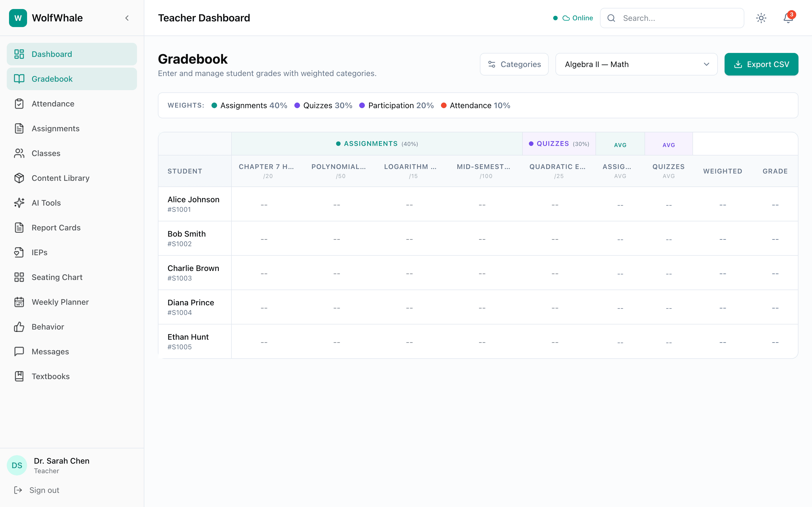Collapse the sidebar with the chevron

click(127, 18)
